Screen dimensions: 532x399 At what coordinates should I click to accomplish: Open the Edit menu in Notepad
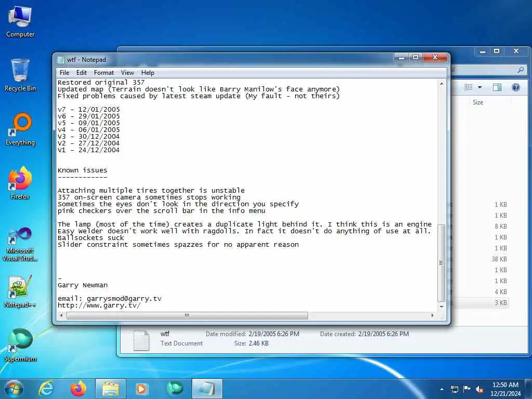tap(81, 73)
